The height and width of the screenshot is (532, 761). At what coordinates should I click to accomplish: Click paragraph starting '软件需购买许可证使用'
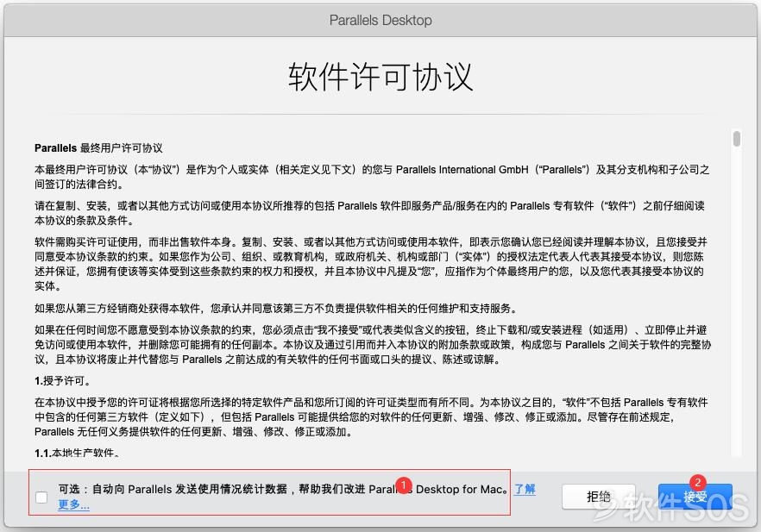click(371, 264)
